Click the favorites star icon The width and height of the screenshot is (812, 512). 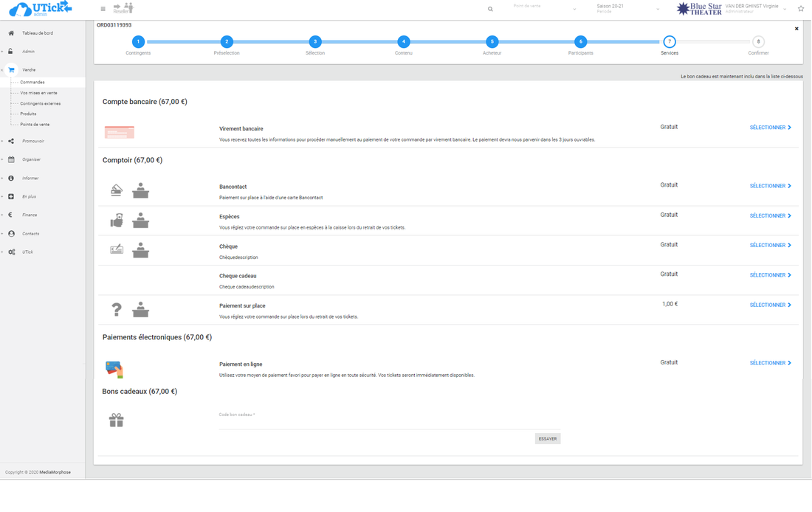point(801,9)
